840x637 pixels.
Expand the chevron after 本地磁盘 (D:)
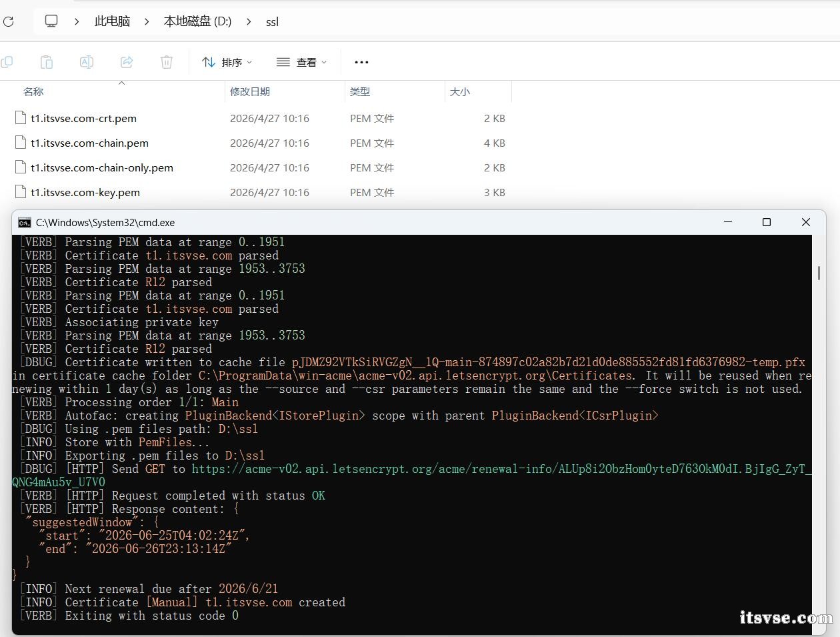(249, 21)
